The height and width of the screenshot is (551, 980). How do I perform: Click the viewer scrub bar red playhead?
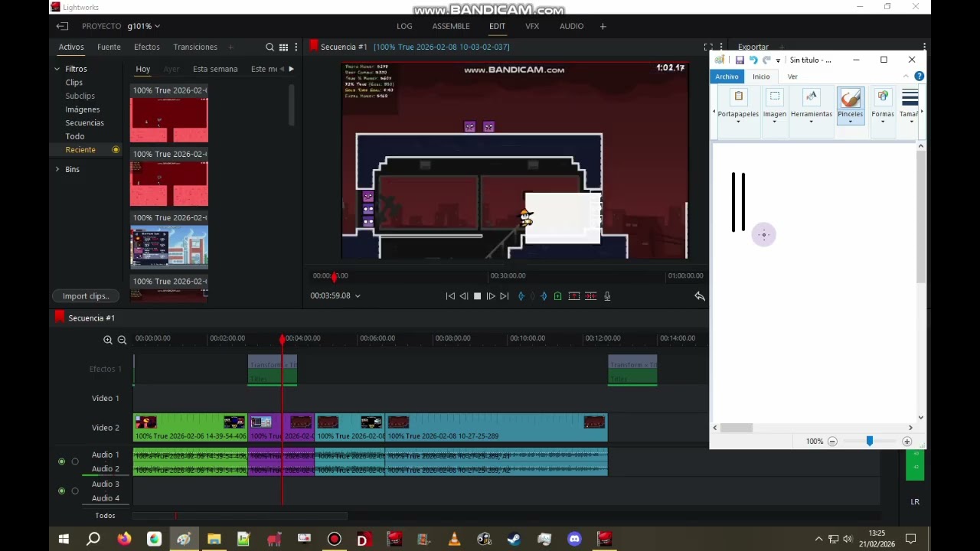[x=334, y=277]
